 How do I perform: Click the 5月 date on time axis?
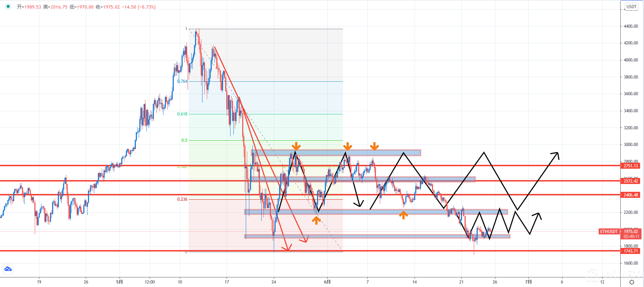pos(120,282)
